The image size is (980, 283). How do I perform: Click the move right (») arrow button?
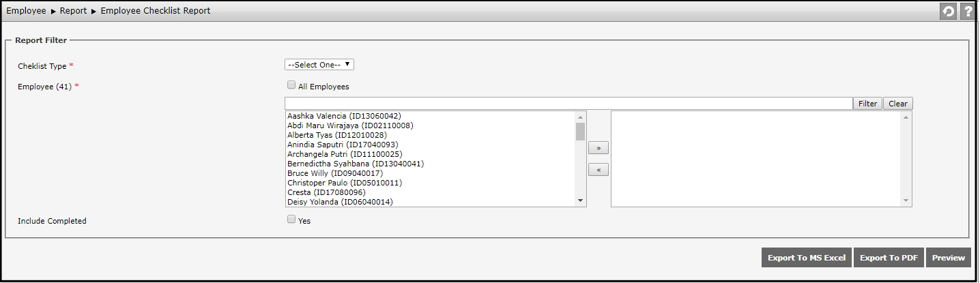(x=598, y=148)
